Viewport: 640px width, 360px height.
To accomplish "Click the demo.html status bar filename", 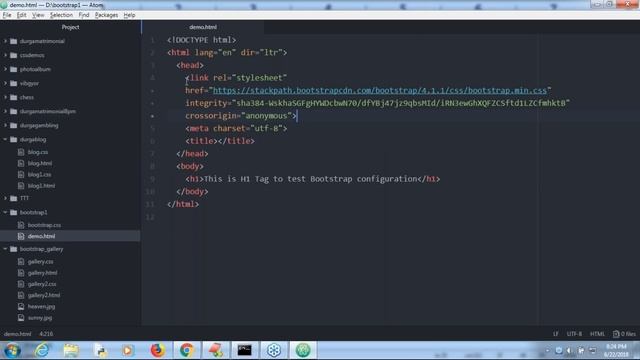I will (x=17, y=334).
